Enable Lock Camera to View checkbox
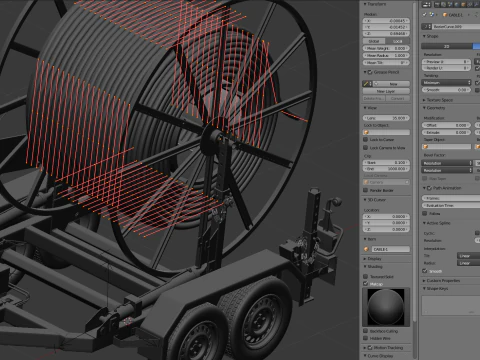 (x=366, y=148)
